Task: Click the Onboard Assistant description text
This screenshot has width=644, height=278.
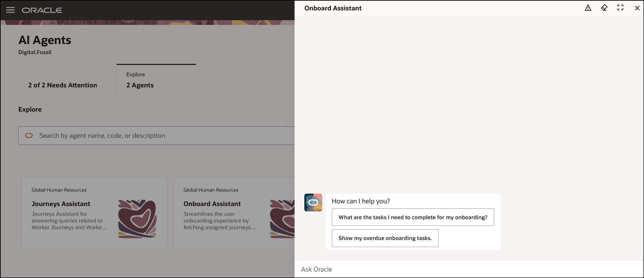Action: 220,221
